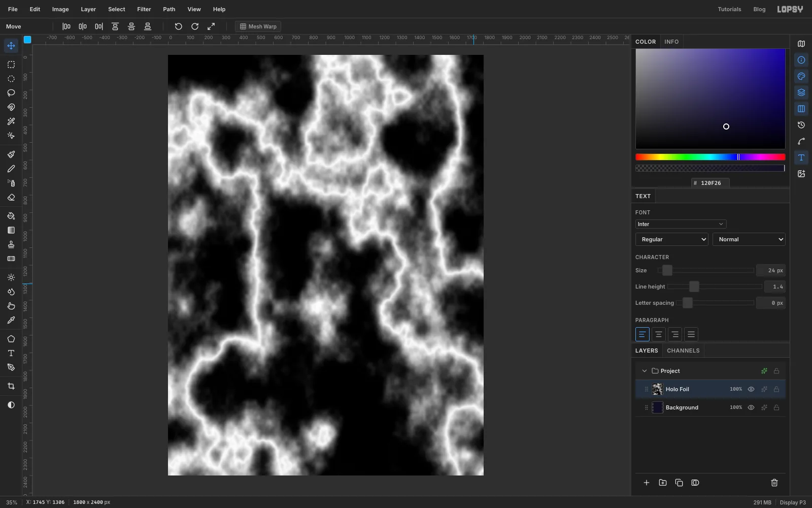Open the Filter menu
This screenshot has width=812, height=508.
pyautogui.click(x=144, y=9)
